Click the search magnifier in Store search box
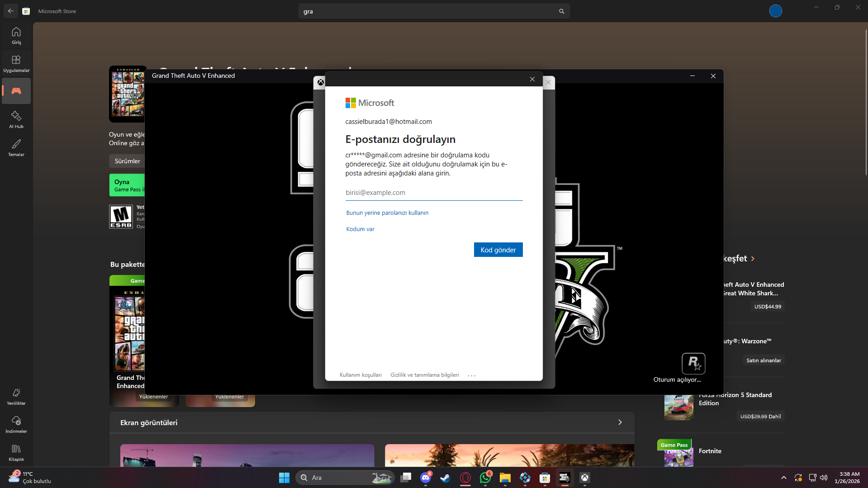The height and width of the screenshot is (488, 868). coord(561,11)
